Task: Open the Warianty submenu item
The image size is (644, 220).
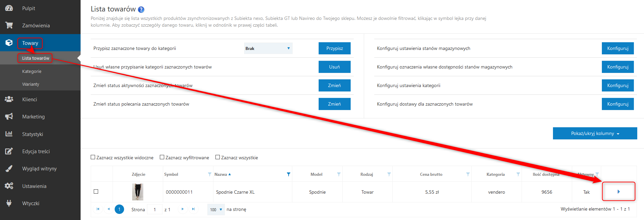Action: click(31, 84)
